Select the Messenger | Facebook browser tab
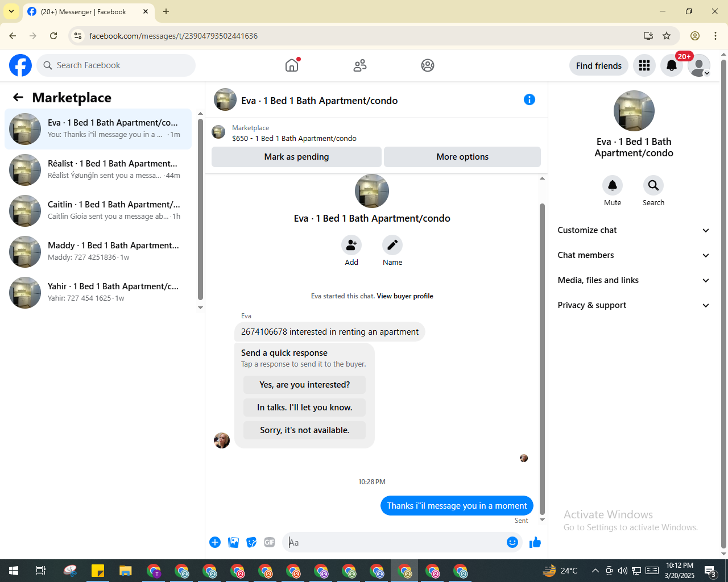The image size is (728, 582). click(88, 11)
